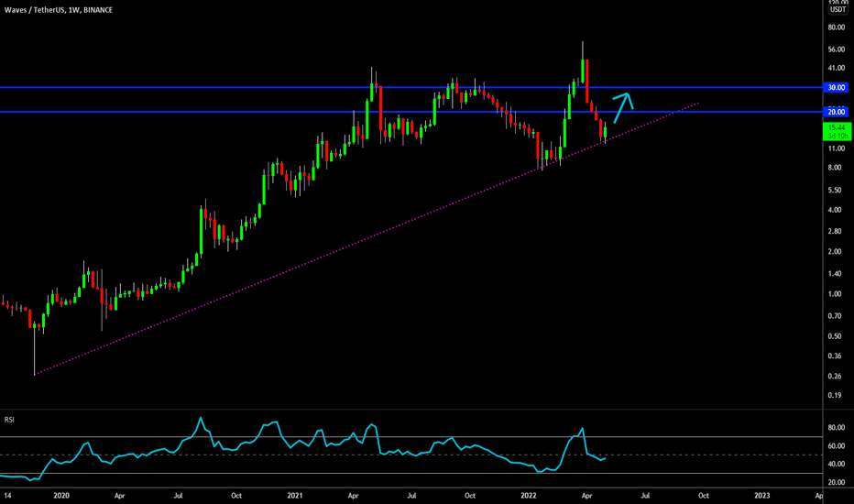This screenshot has height=504, width=854.
Task: Click the 56.00 price scale label
Action: 836,49
